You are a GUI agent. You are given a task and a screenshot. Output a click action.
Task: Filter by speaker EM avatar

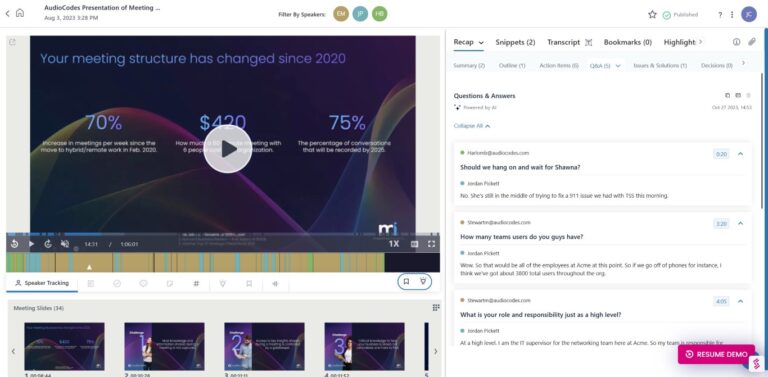341,14
